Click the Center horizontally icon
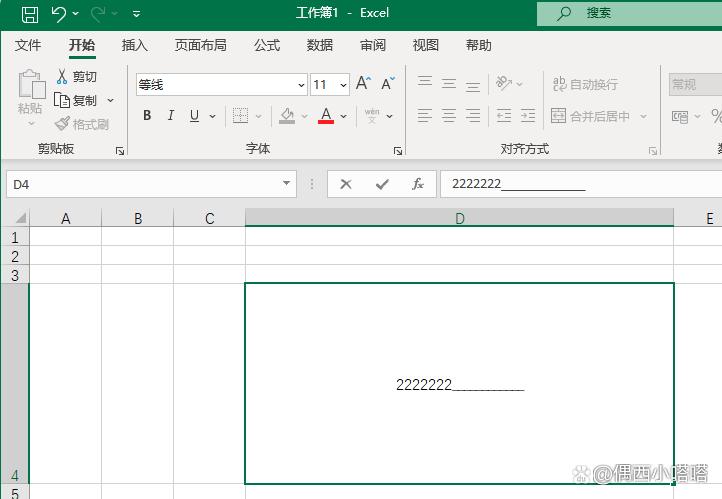The image size is (722, 499). tap(449, 116)
